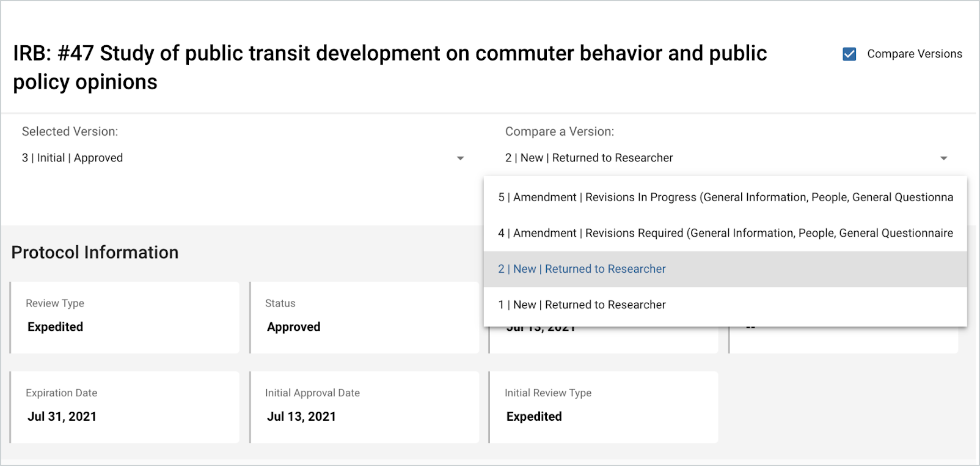Click the Review Type Expedited card

point(125,317)
